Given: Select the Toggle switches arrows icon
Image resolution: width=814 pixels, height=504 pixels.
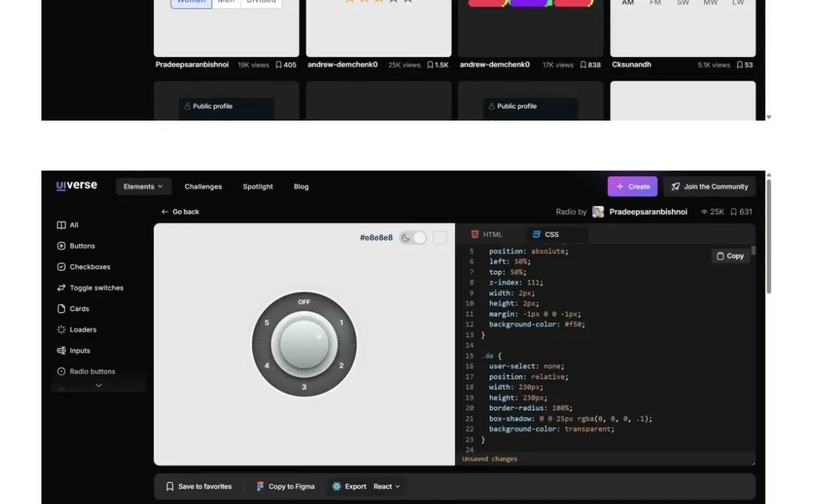Looking at the screenshot, I should coord(61,288).
